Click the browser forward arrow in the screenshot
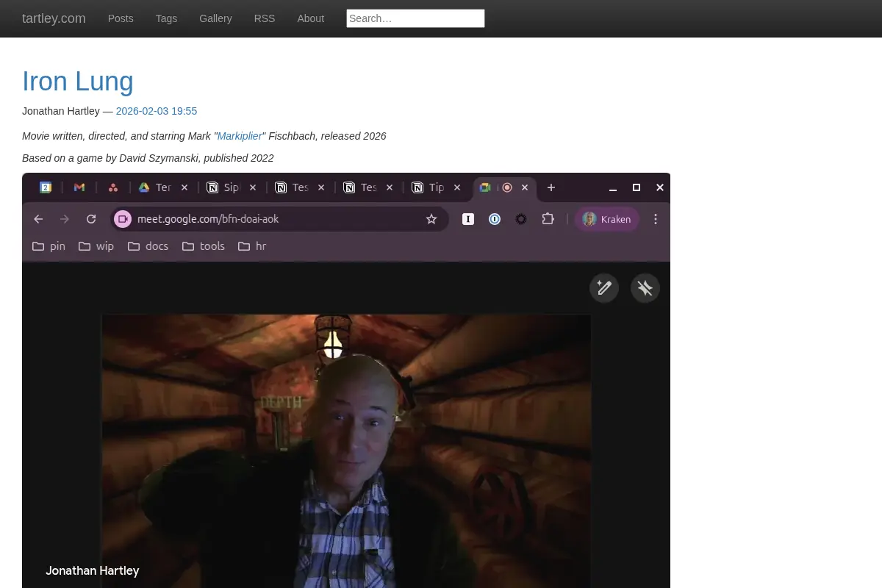 65,219
